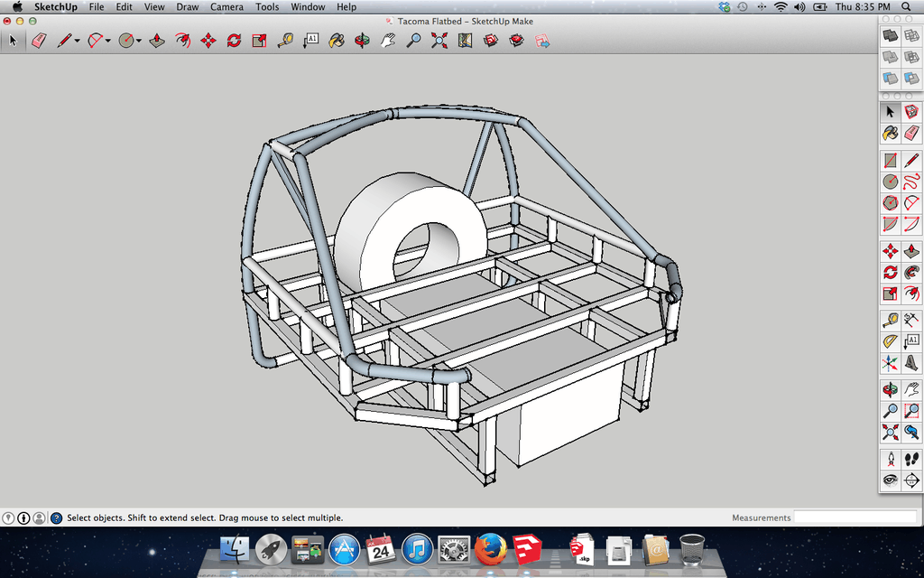This screenshot has height=578, width=924.
Task: Activate the Push/Pull tool in the top toolbar
Action: 157,41
